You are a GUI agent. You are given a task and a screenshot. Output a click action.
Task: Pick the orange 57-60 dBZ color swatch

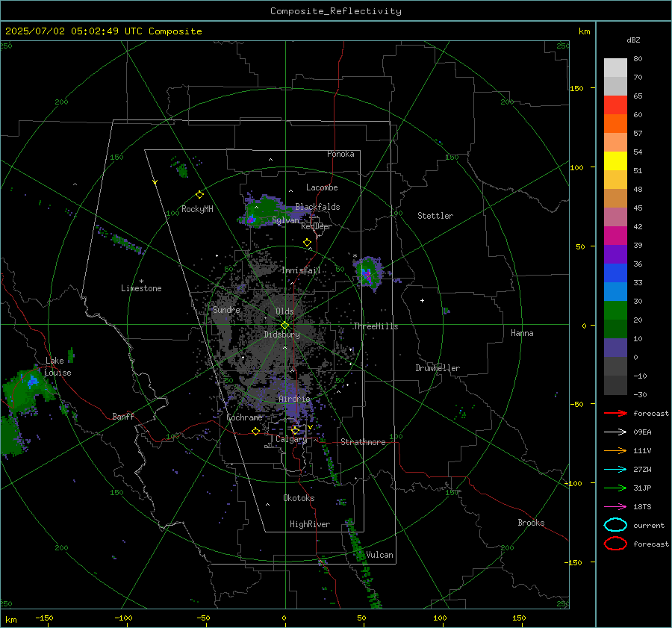tap(615, 124)
